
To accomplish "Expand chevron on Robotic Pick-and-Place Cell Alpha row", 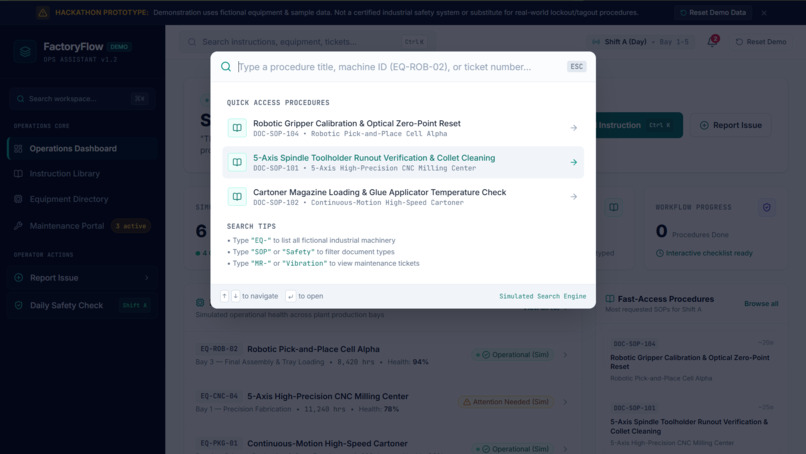I will [x=565, y=355].
